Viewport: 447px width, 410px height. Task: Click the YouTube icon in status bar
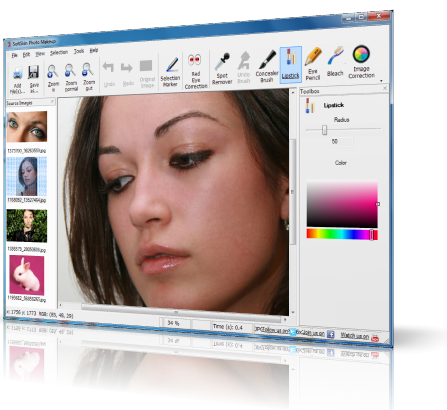click(x=375, y=338)
